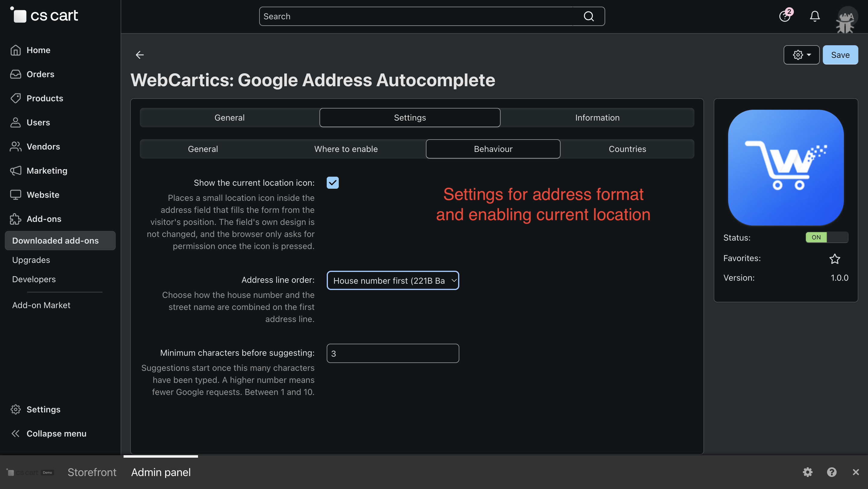The image size is (868, 489).
Task: Select Admin panel in bottom bar
Action: point(161,472)
